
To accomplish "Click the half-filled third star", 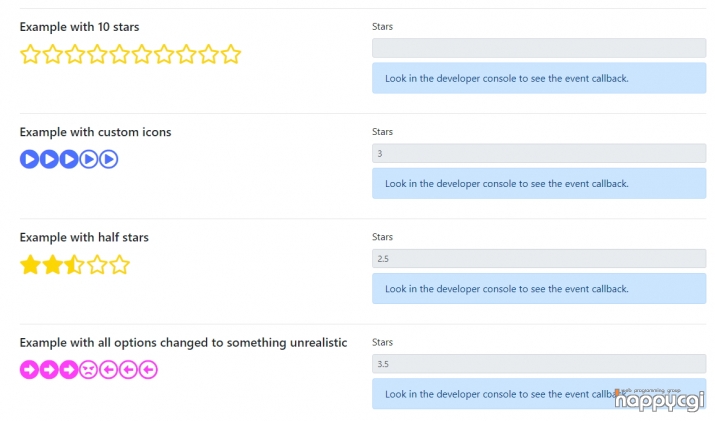I will coord(75,265).
